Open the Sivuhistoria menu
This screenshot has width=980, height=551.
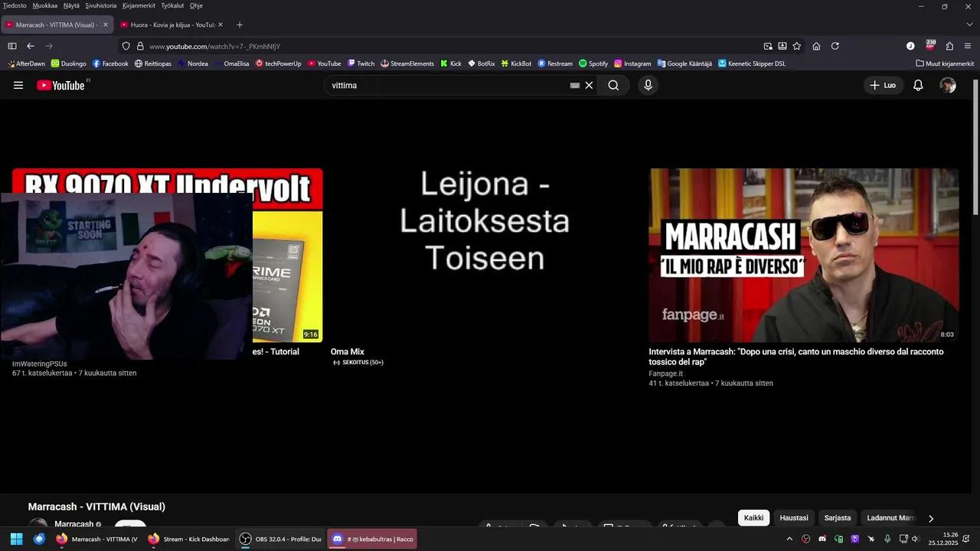click(100, 5)
